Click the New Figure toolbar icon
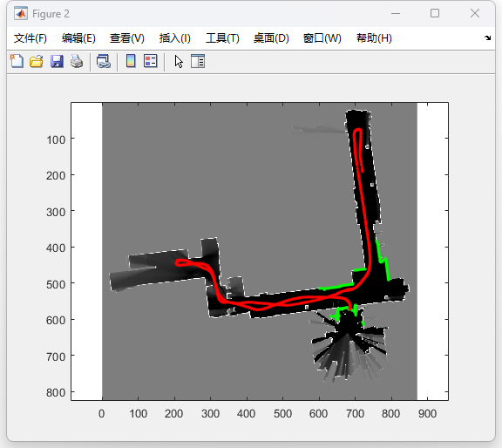This screenshot has width=502, height=448. pos(17,61)
